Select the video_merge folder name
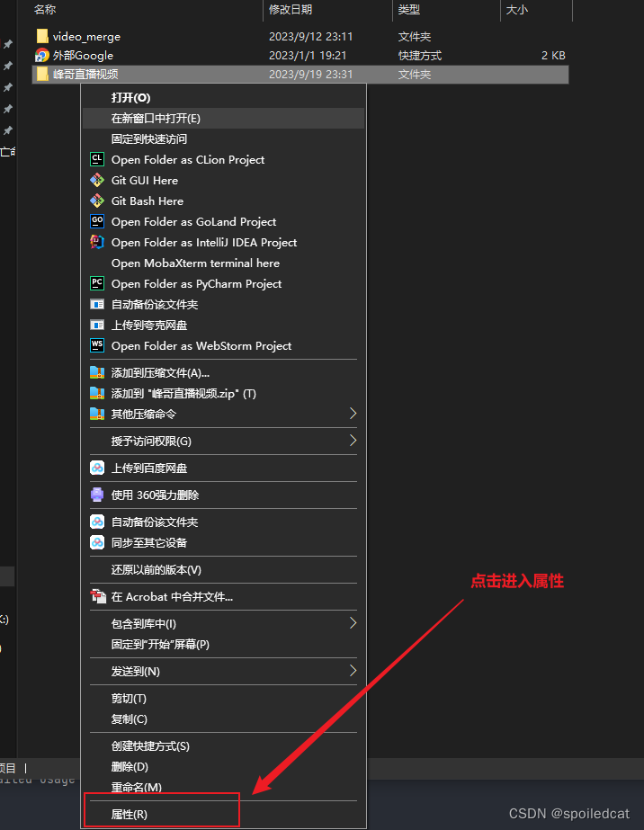Viewport: 644px width, 830px height. (x=86, y=37)
